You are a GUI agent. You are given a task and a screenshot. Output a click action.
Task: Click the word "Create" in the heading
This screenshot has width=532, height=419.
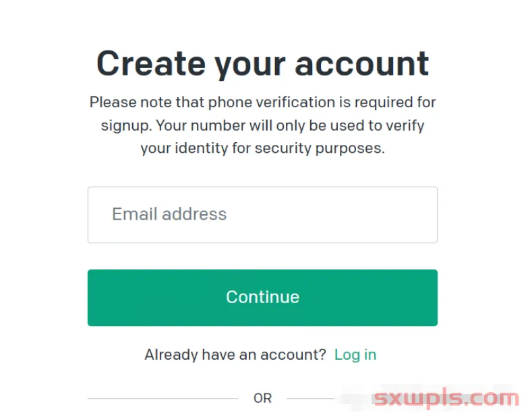150,64
